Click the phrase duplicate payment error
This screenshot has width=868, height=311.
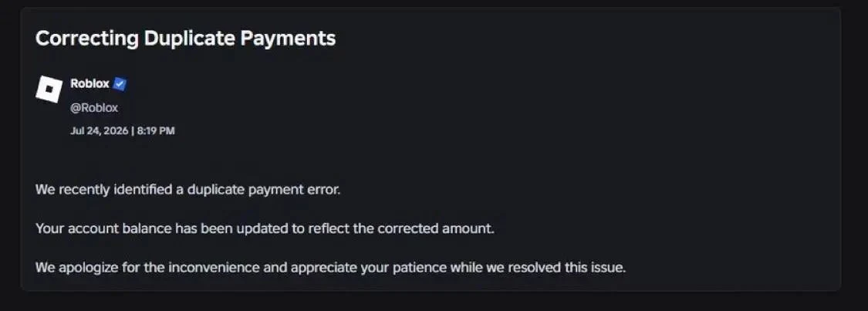tap(264, 190)
